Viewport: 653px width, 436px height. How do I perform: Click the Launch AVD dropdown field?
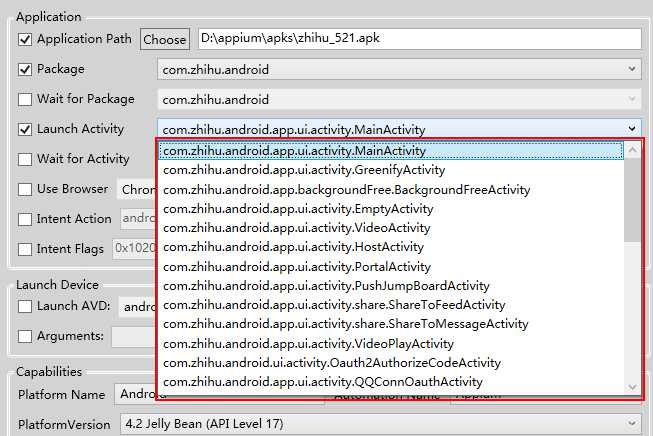(137, 306)
